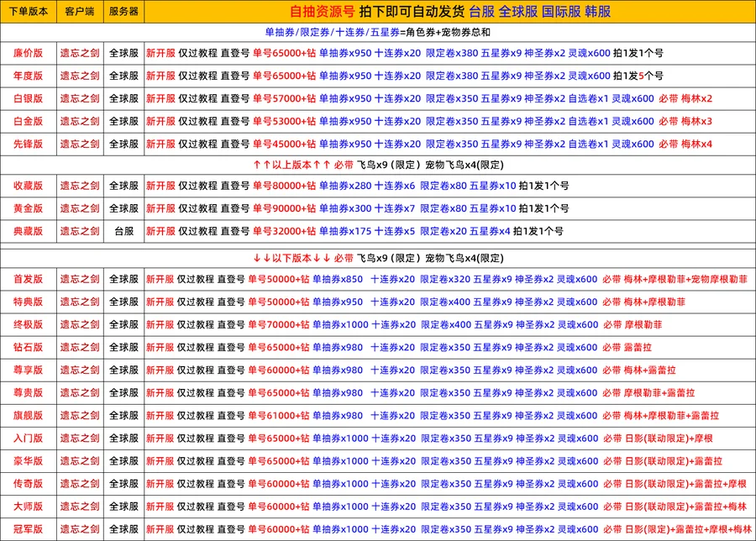Click 台服 in the 典藏版 row
Screen dimensions: 756x541
coord(123,231)
